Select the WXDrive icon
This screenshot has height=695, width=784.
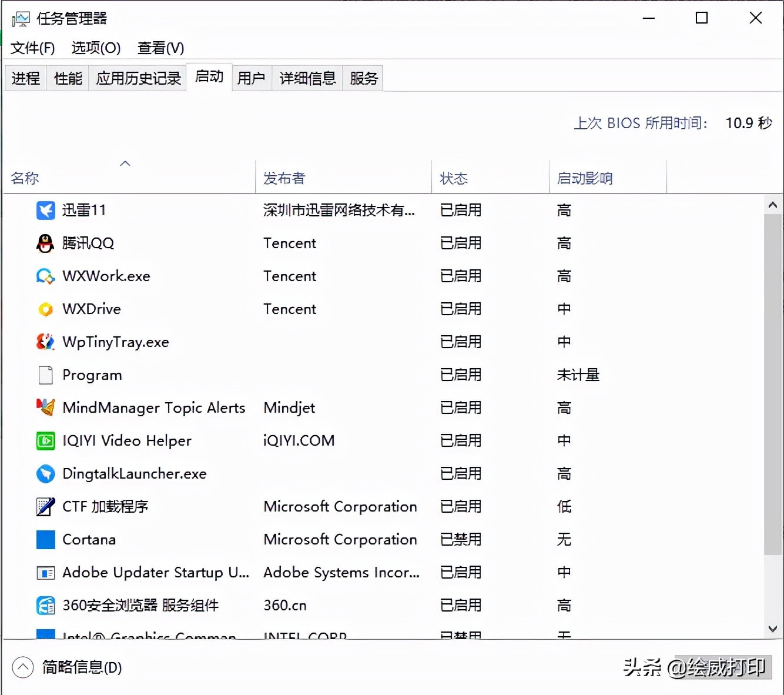(45, 309)
